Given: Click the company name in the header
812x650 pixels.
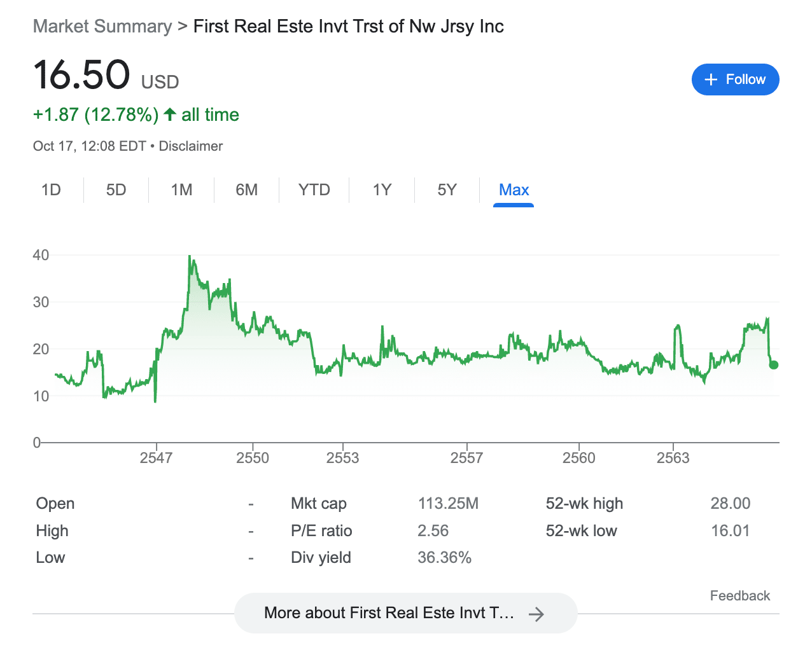Looking at the screenshot, I should pos(349,27).
